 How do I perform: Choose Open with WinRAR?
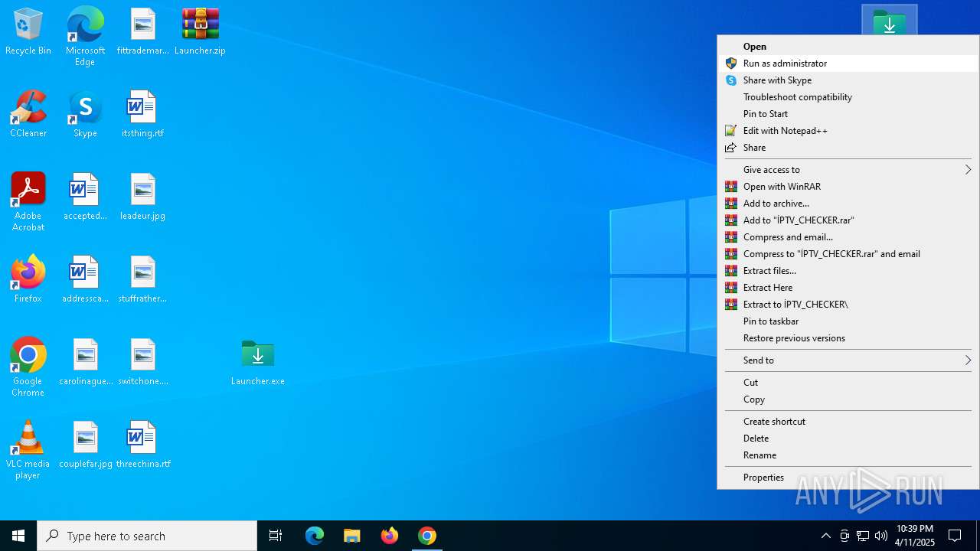tap(848, 187)
